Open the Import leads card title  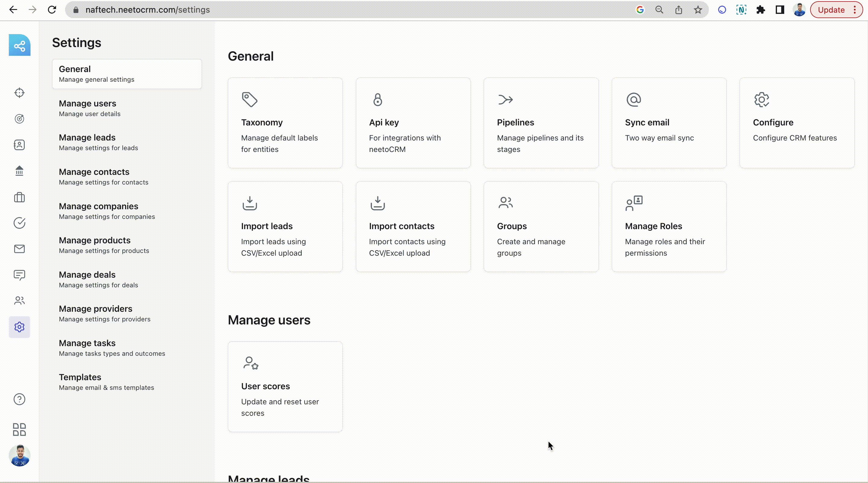tap(267, 226)
